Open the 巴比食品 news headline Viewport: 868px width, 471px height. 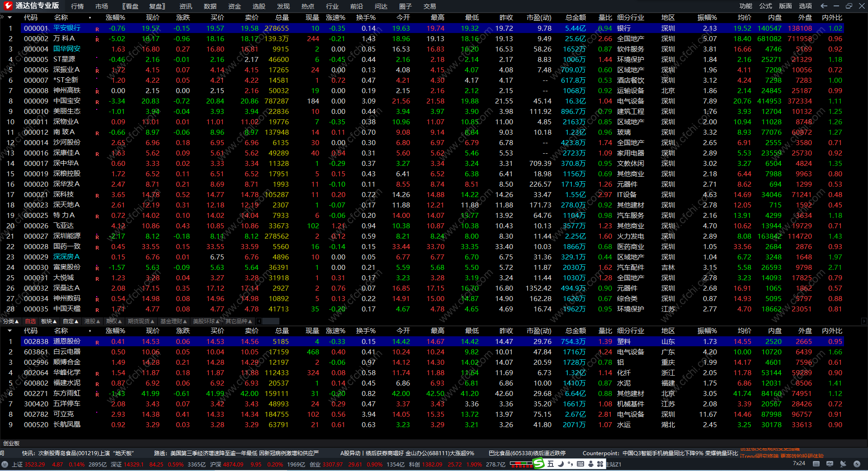(x=527, y=453)
